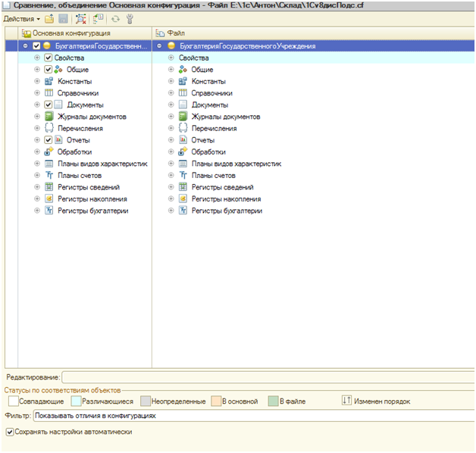
Task: Expand Отчеты in Файл column
Action: (x=171, y=140)
